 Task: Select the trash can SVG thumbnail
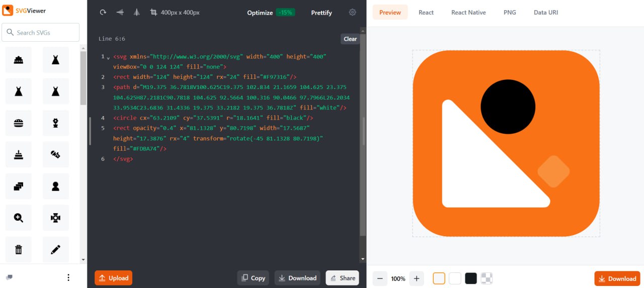(x=19, y=249)
